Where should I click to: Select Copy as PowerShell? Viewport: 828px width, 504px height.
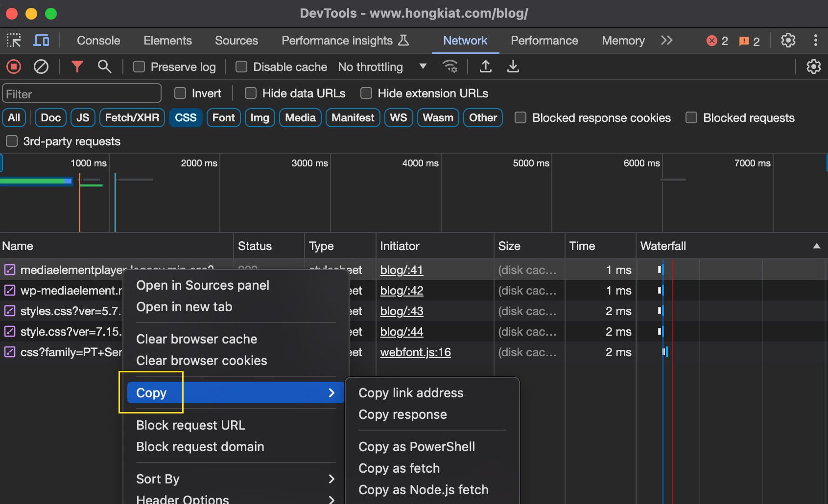click(x=417, y=447)
